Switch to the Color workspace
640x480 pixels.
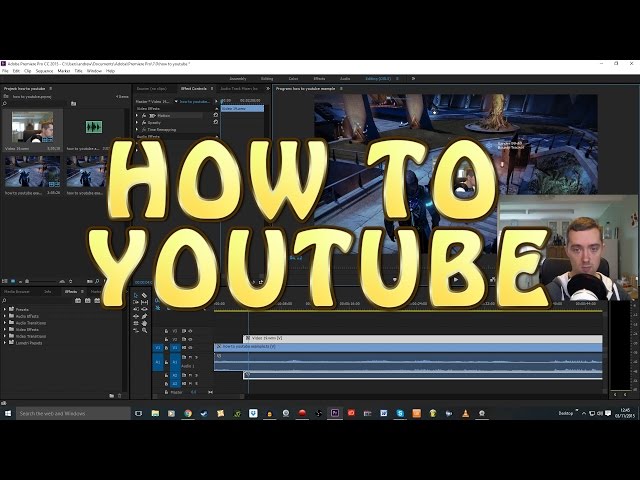pos(293,78)
